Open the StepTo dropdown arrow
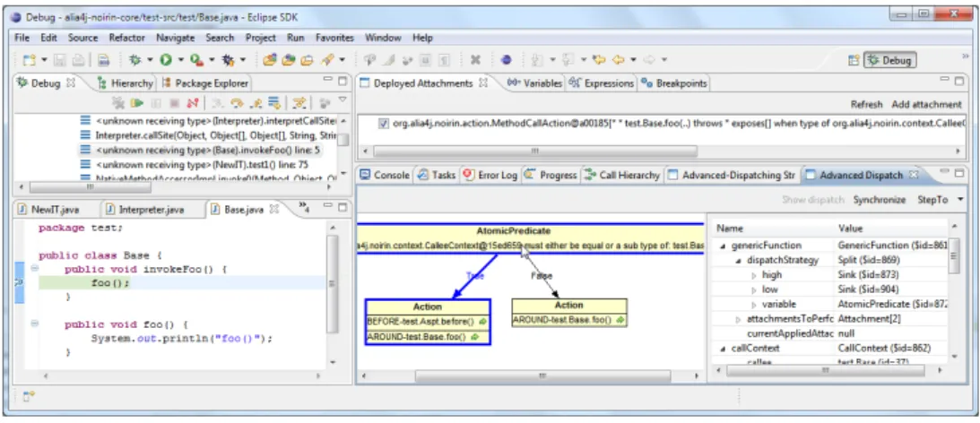 (959, 200)
